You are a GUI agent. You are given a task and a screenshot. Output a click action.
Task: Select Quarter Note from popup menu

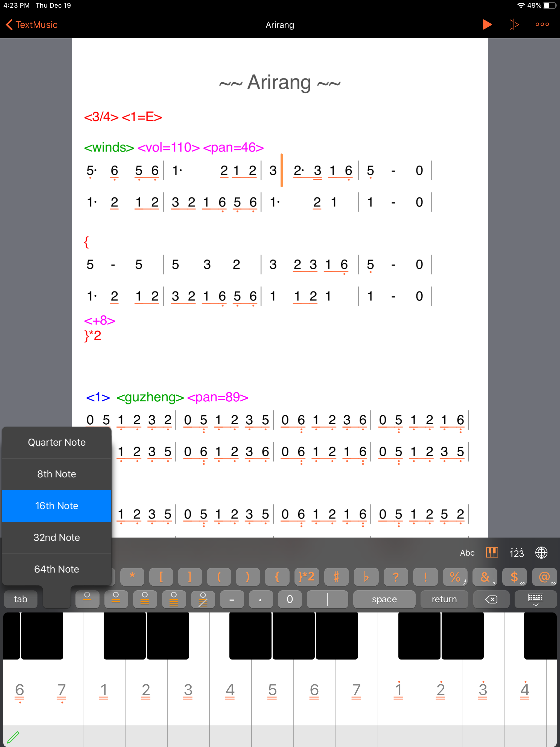click(x=57, y=442)
